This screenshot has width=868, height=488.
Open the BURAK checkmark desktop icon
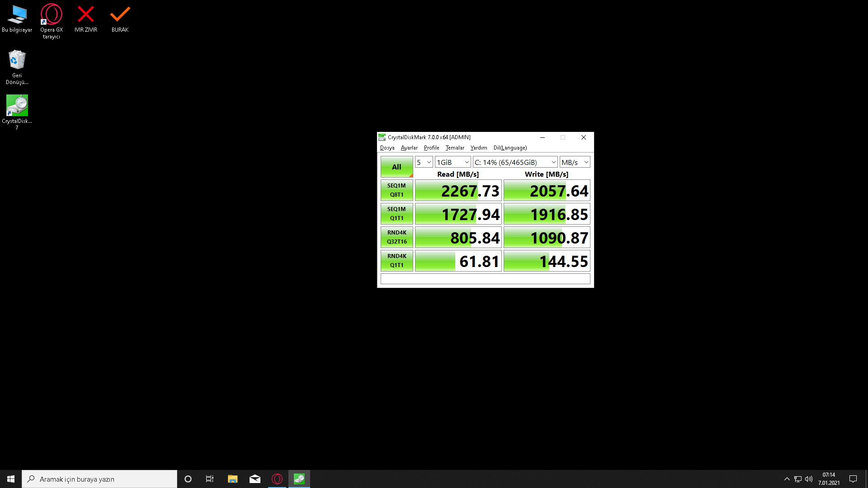(120, 14)
